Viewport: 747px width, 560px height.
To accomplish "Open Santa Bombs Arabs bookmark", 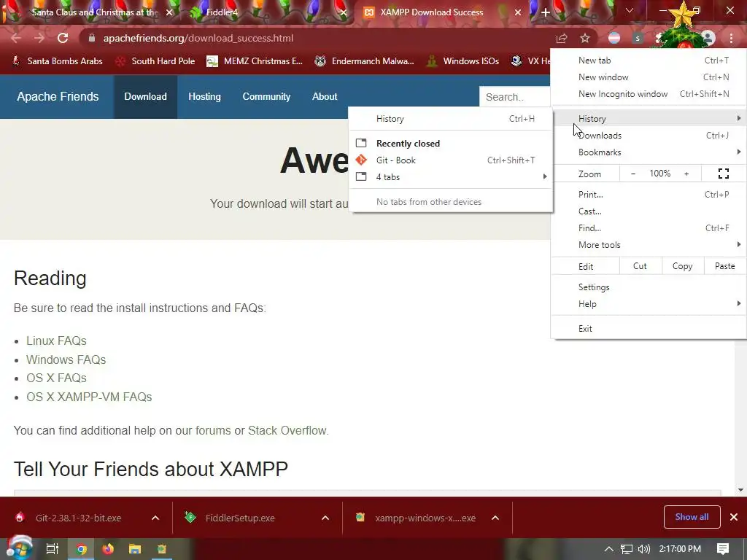I will tap(57, 61).
